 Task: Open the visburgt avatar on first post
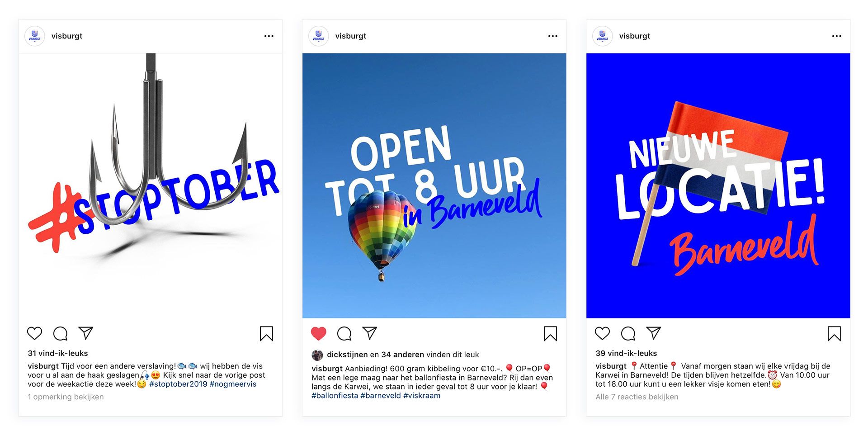tap(35, 36)
